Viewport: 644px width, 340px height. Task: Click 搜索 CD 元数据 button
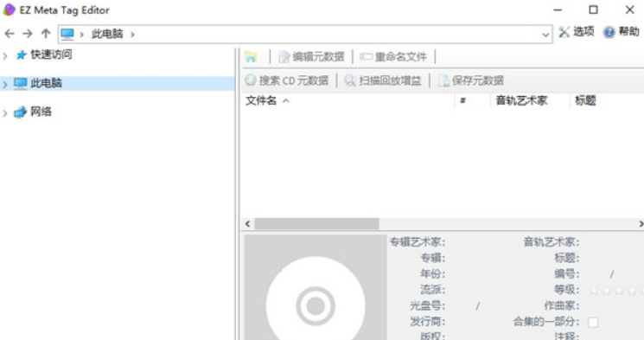[x=287, y=80]
